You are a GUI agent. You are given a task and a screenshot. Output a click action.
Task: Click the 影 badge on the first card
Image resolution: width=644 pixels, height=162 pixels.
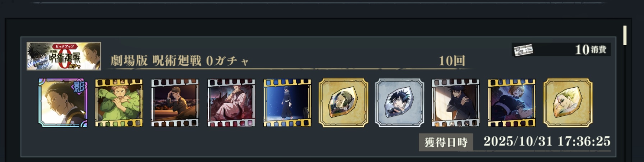80,87
